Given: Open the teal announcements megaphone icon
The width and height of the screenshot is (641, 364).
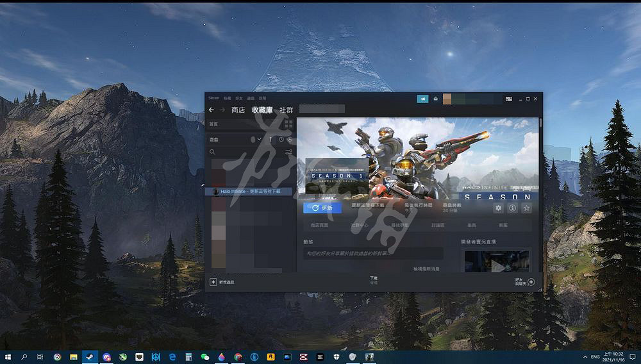Looking at the screenshot, I should pos(422,99).
